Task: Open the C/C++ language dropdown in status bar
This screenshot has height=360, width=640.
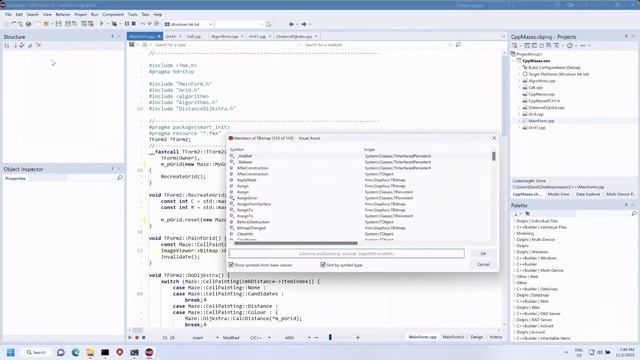Action: [269, 338]
